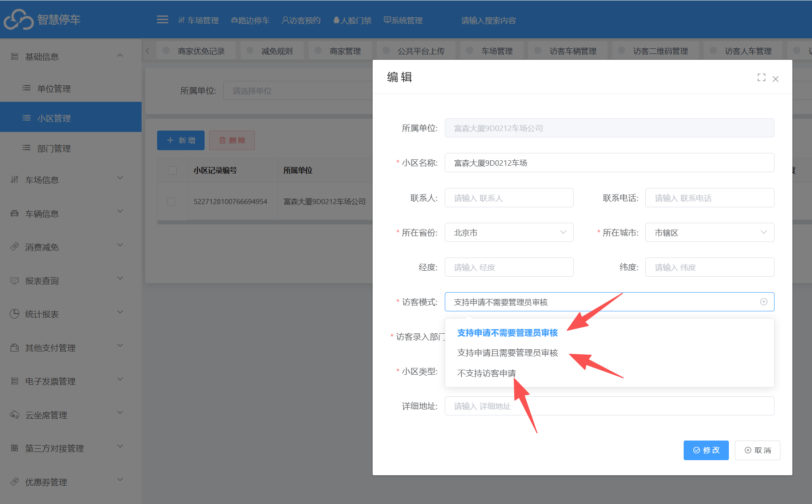Click the 小区名称 input field
Screen dimensions: 812x504
point(609,163)
